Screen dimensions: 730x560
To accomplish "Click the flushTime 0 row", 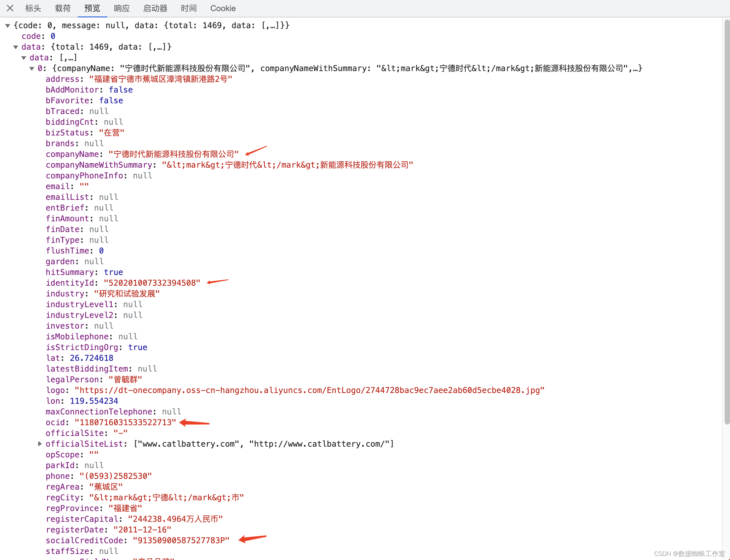I will [75, 251].
